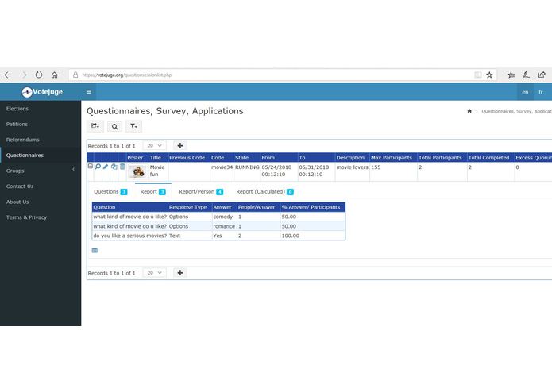552x392 pixels.
Task: Sort by Max Participants column header
Action: [x=392, y=157]
